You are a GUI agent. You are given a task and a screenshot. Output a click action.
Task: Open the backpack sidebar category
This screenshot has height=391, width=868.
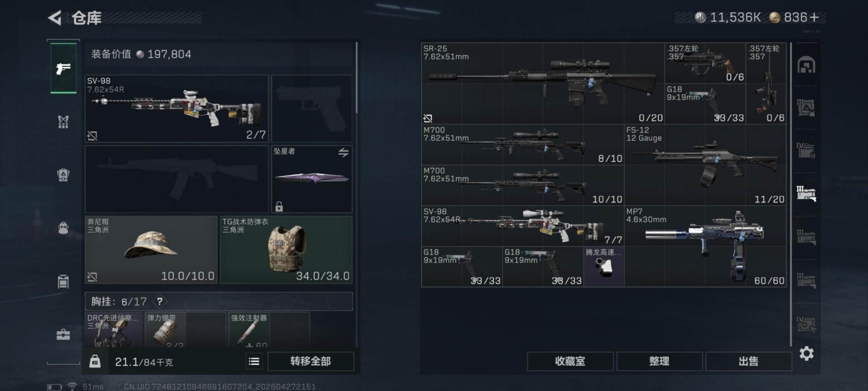coord(63,228)
